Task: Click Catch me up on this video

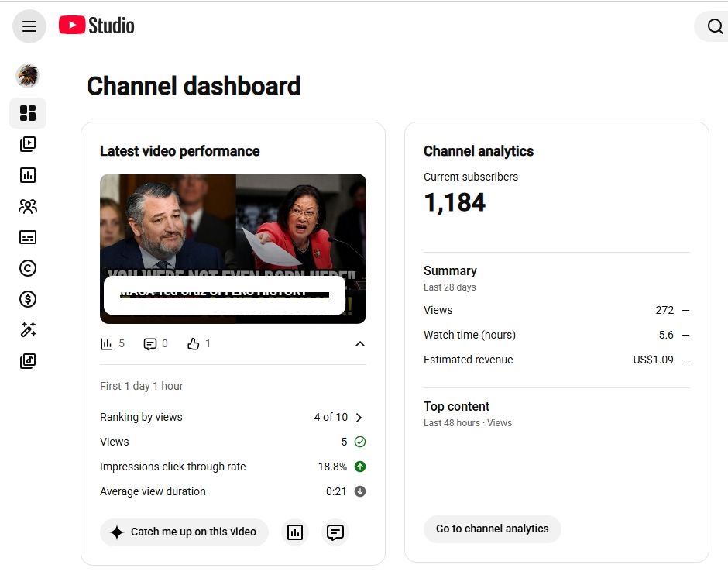Action: coord(184,532)
